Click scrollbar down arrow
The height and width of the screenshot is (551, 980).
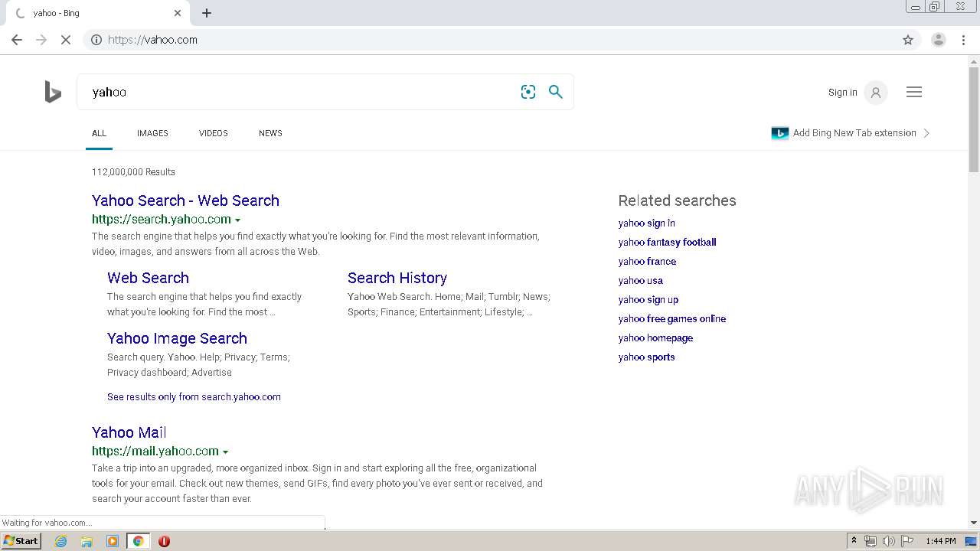coord(974,523)
